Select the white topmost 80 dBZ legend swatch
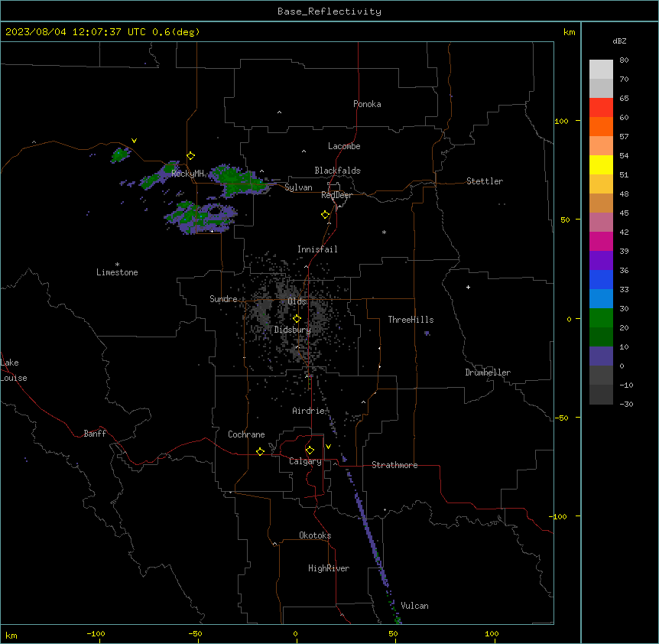 pos(601,70)
